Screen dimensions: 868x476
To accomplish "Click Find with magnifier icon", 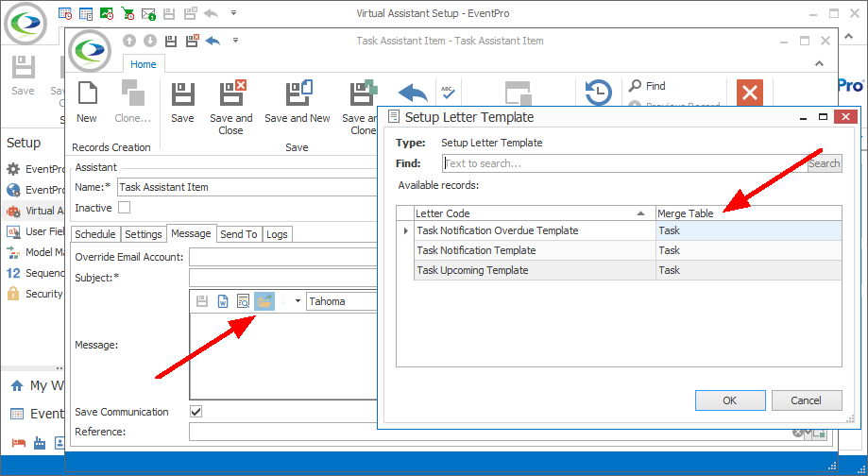I will point(647,86).
